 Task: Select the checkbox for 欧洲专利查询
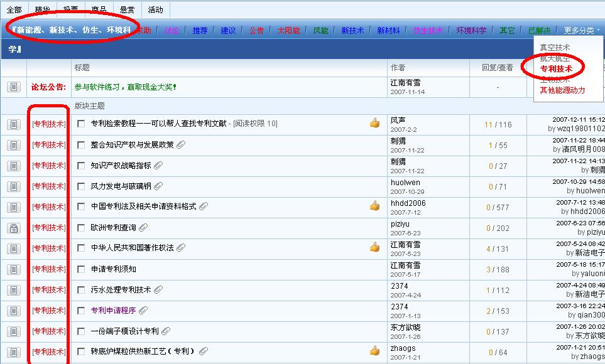point(81,228)
